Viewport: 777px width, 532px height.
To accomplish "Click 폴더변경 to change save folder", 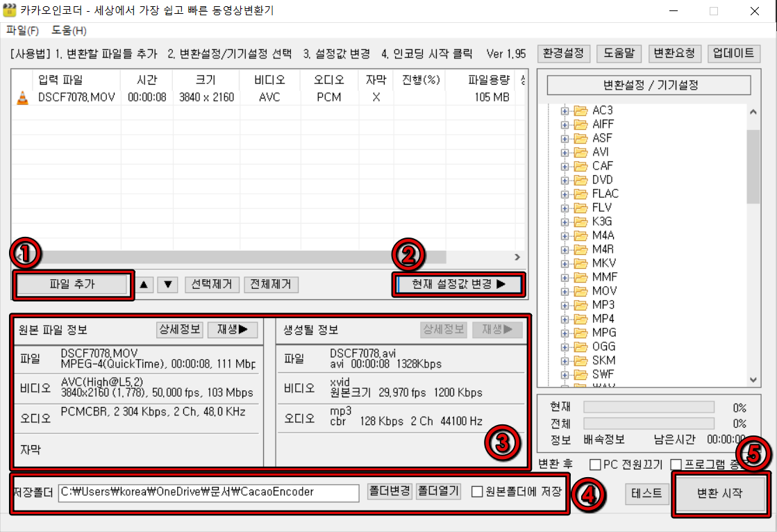I will point(390,491).
